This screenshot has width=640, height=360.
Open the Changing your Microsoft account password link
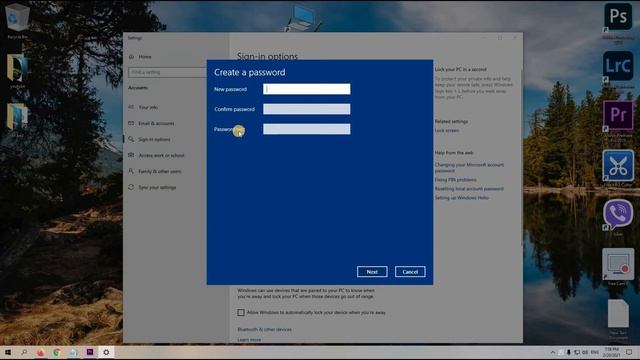point(469,168)
